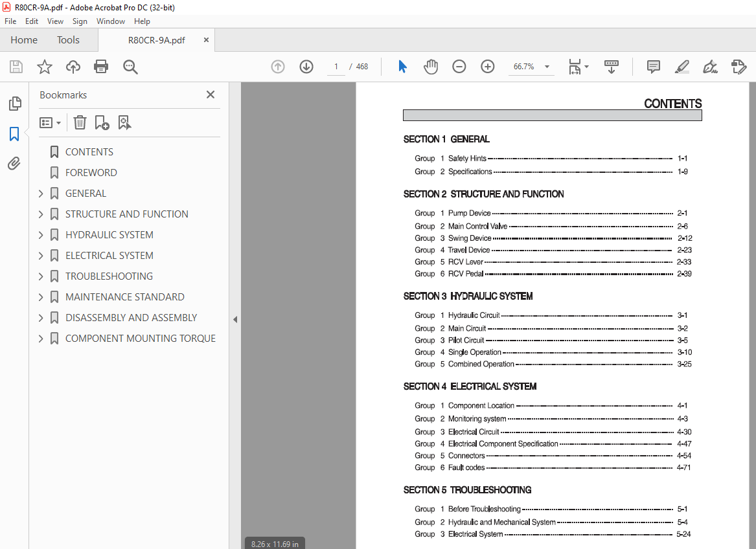Image resolution: width=756 pixels, height=549 pixels.
Task: Select the HYDRAULIC SYSTEM bookmark label
Action: (109, 235)
